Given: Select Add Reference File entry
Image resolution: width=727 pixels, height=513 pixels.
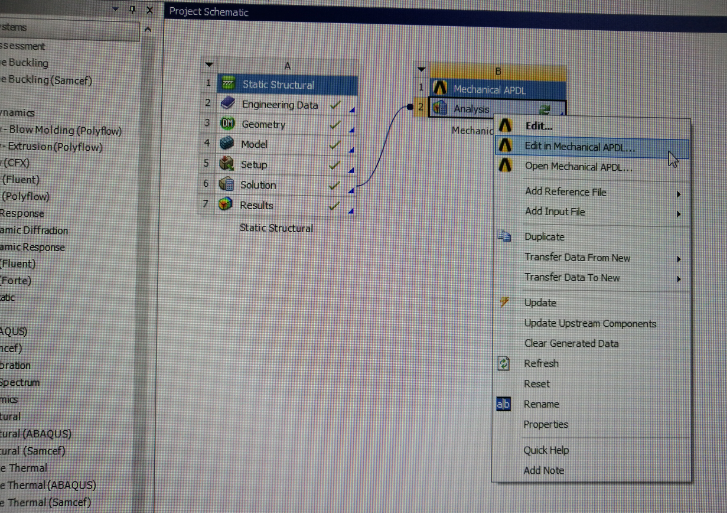Looking at the screenshot, I should [x=592, y=192].
